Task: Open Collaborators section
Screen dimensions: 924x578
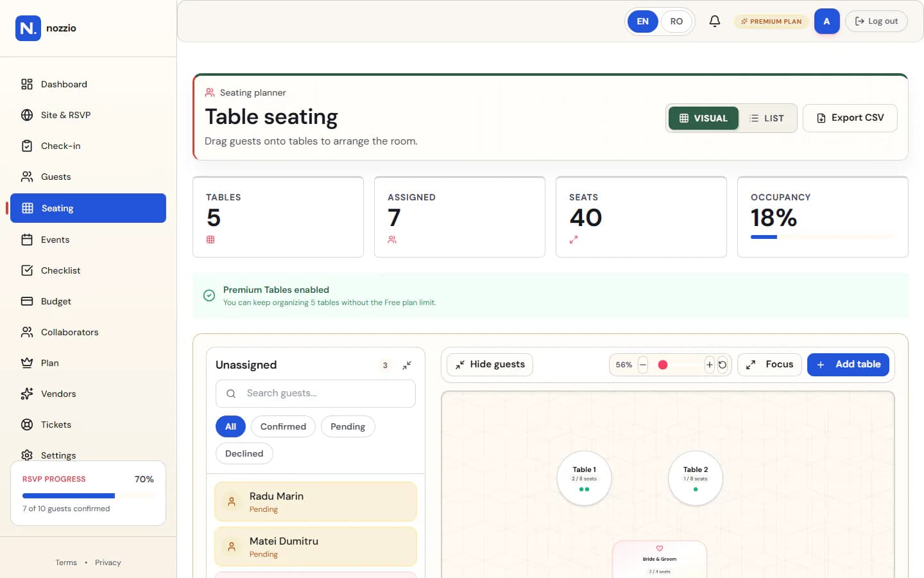Action: pyautogui.click(x=88, y=332)
